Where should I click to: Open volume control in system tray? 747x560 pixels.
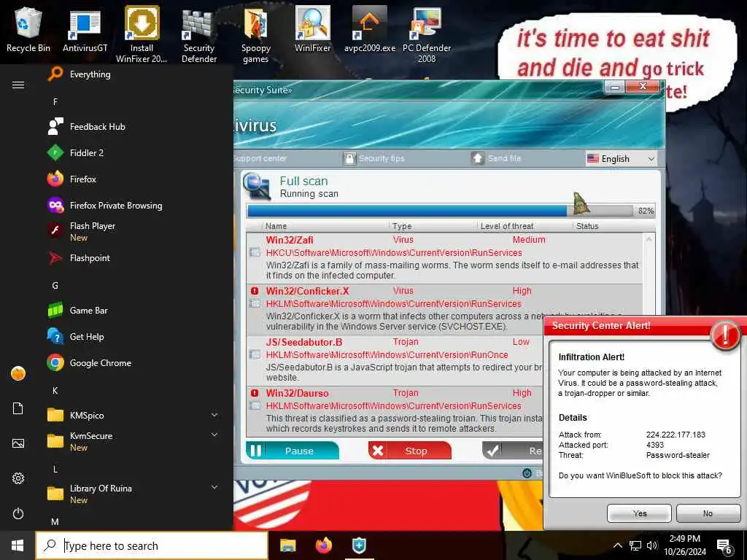(652, 545)
